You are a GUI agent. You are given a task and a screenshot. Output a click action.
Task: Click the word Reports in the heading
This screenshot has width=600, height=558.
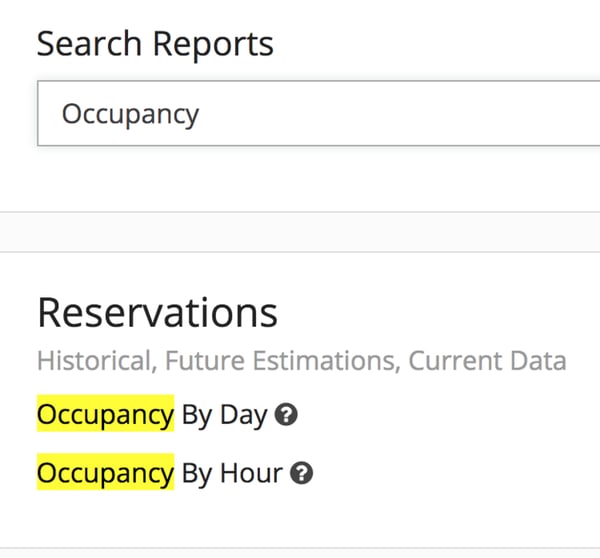pyautogui.click(x=213, y=46)
